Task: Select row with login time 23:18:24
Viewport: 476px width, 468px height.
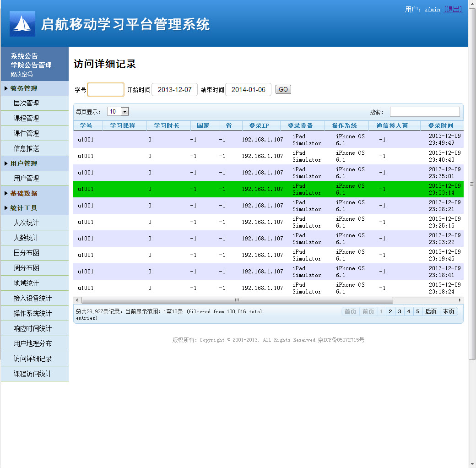Action: coord(268,288)
